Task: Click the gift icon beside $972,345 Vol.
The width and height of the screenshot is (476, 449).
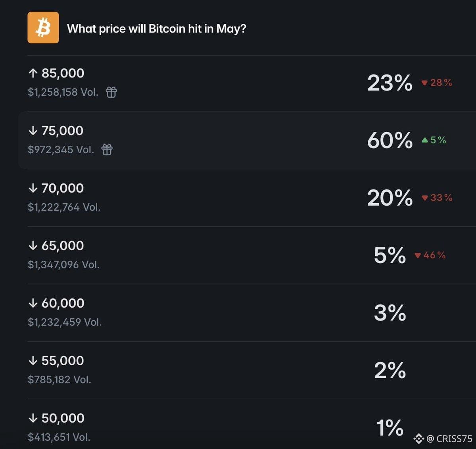Action: point(107,150)
